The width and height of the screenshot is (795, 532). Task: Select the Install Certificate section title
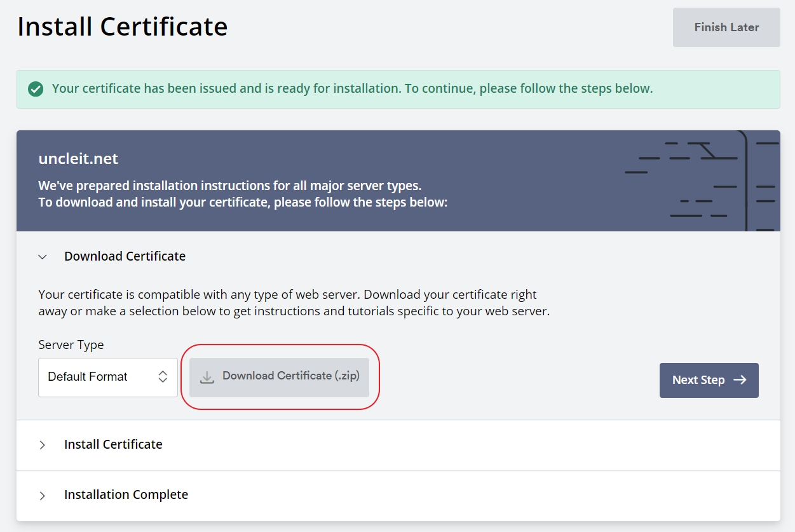click(x=113, y=444)
